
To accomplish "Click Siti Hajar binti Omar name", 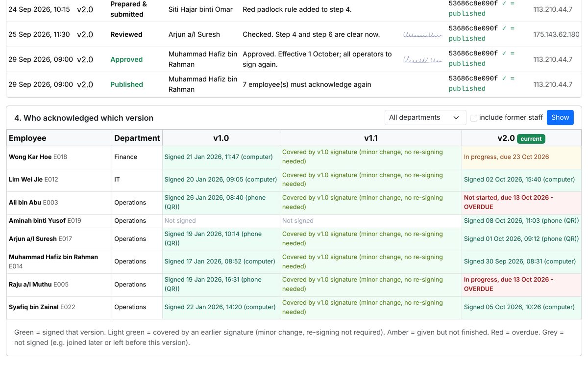I will point(200,9).
